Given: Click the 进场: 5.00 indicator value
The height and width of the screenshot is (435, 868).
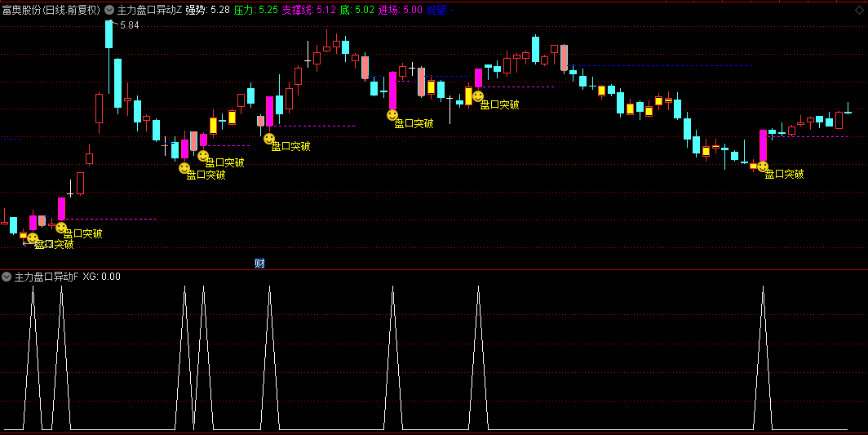Looking at the screenshot, I should coord(401,11).
